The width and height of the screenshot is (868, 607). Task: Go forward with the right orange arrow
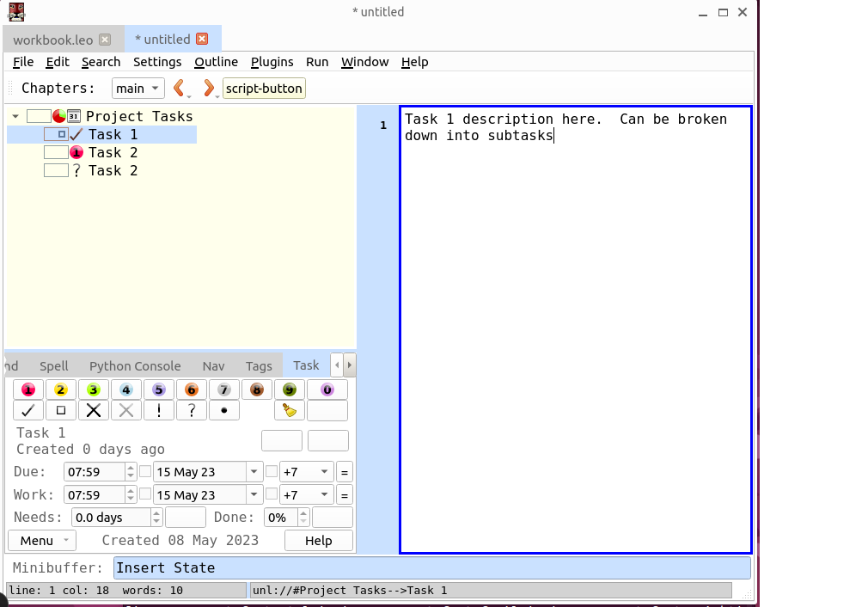click(x=208, y=88)
